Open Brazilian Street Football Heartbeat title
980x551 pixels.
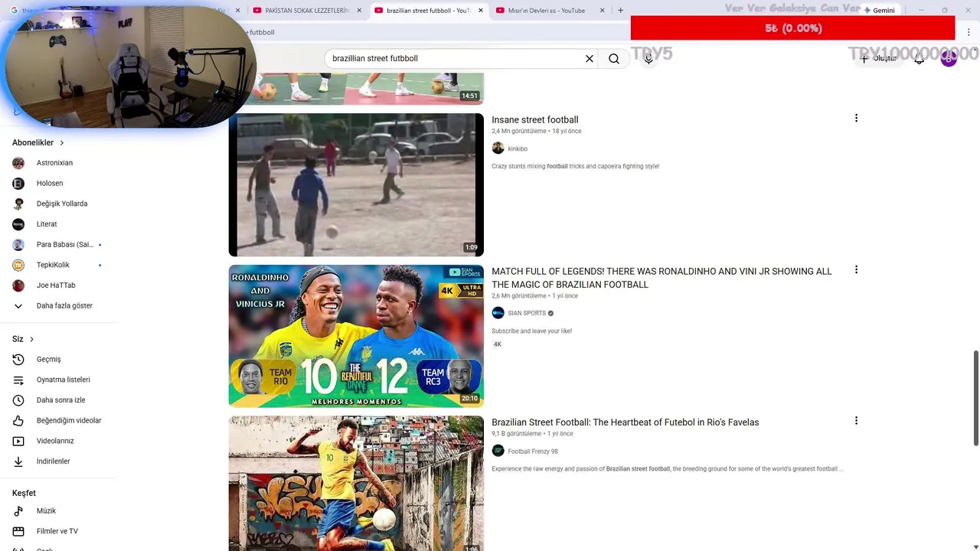[x=625, y=422]
